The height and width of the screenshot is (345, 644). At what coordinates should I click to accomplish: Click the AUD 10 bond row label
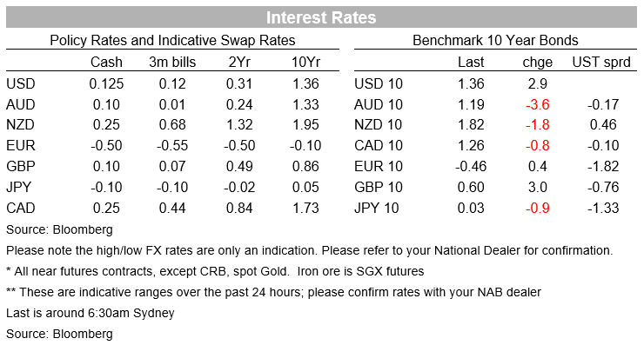pos(379,104)
